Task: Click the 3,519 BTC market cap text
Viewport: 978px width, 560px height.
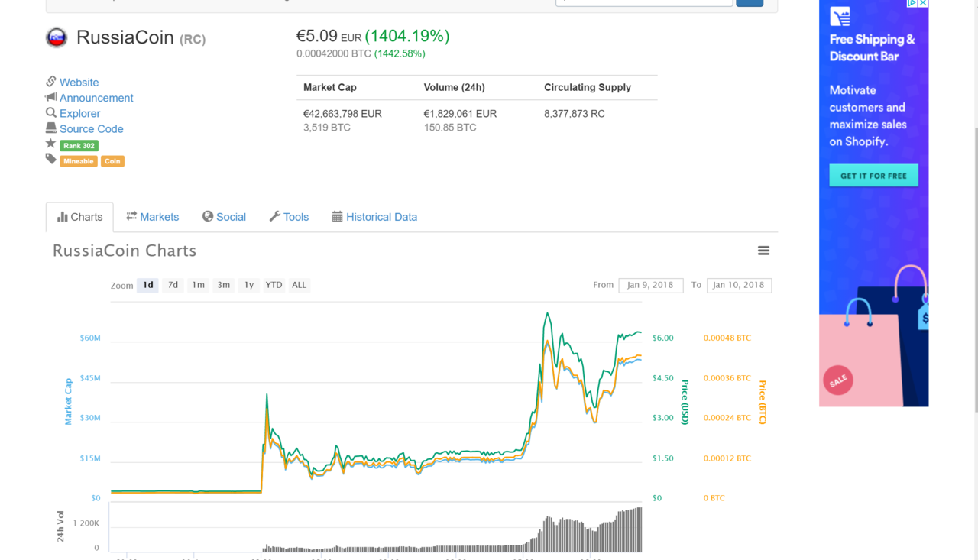Action: (x=327, y=128)
